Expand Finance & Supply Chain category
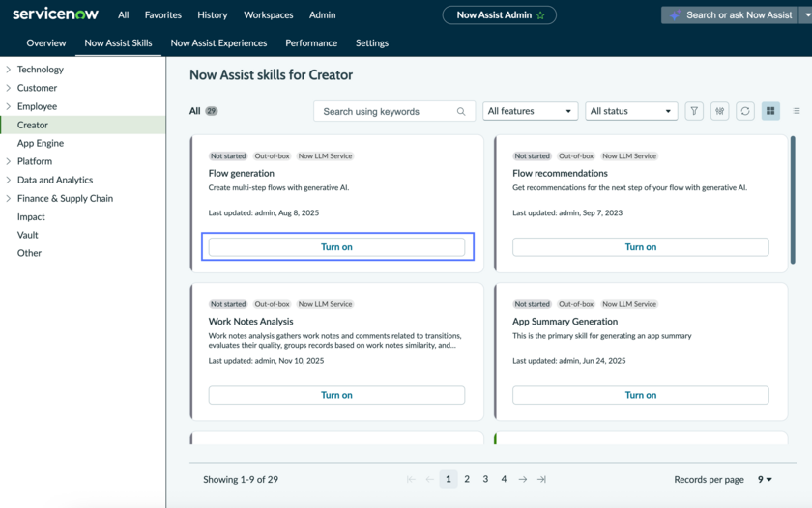Viewport: 812px width, 508px height. (9, 198)
